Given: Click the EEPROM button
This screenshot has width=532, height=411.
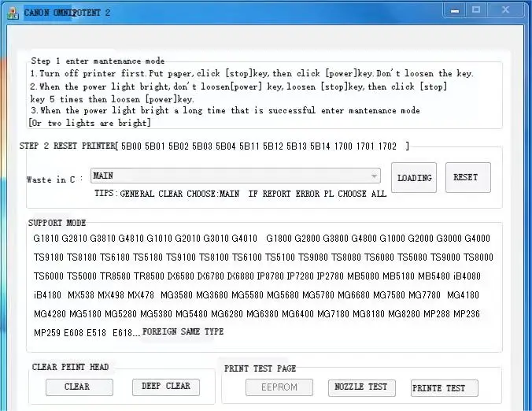Looking at the screenshot, I should [x=279, y=387].
